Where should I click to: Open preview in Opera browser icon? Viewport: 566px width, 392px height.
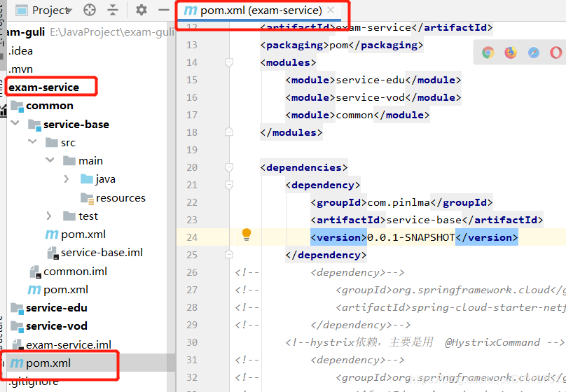tap(556, 52)
